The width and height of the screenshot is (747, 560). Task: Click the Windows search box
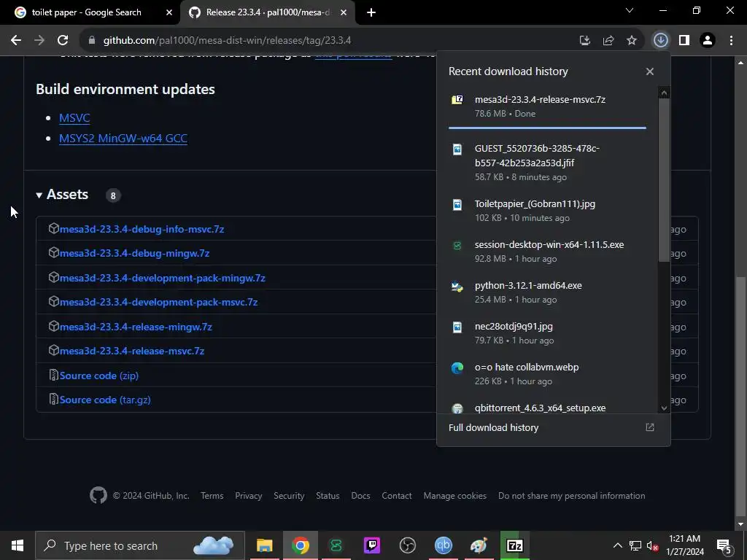140,545
